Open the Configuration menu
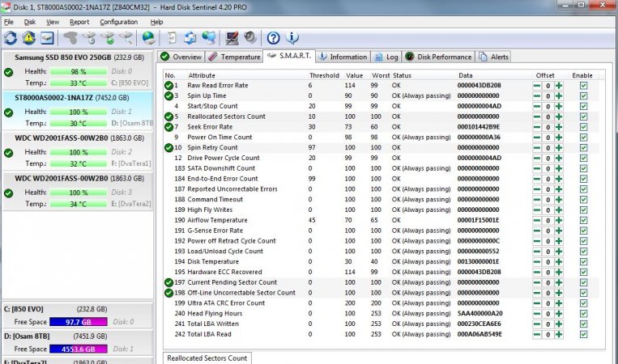 (118, 22)
